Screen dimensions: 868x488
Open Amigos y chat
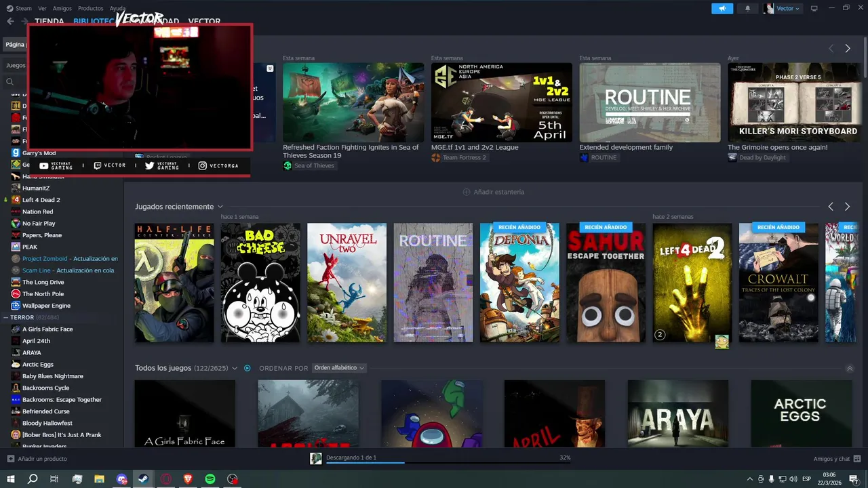[836, 459]
